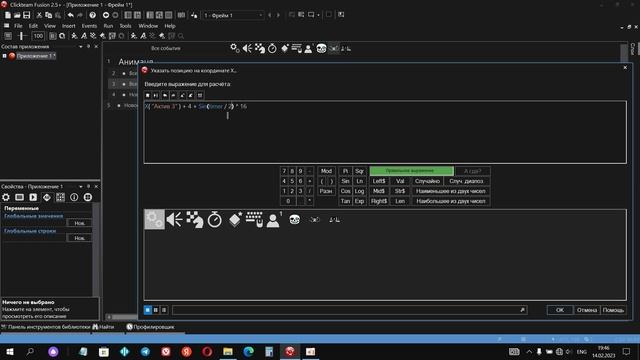Image resolution: width=640 pixels, height=360 pixels.
Task: Open the Windows Start menu
Action: (9, 352)
